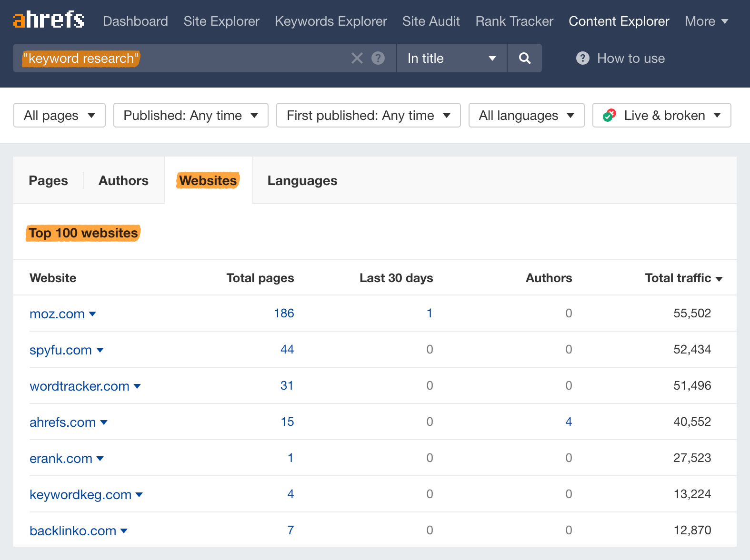Viewport: 750px width, 560px height.
Task: Switch to the Authors tab
Action: point(123,181)
